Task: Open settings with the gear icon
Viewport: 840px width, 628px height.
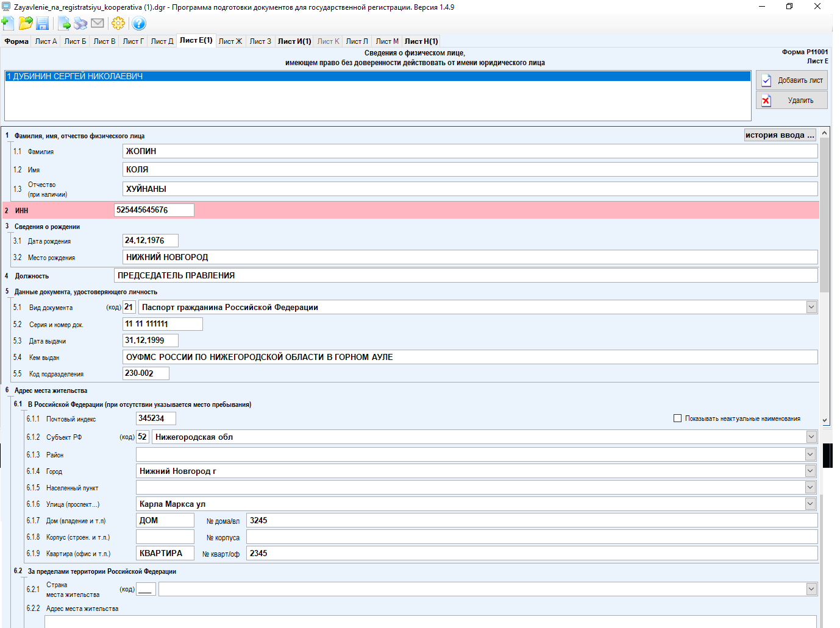Action: 118,23
